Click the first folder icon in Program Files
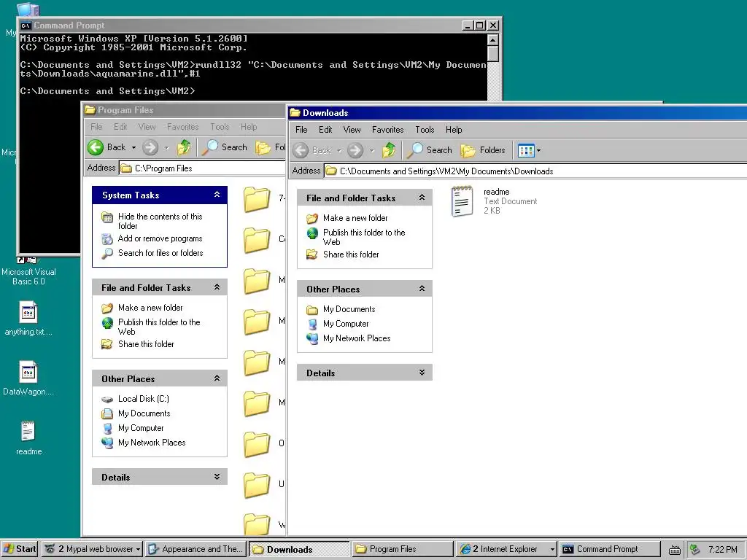The image size is (747, 560). tap(257, 200)
